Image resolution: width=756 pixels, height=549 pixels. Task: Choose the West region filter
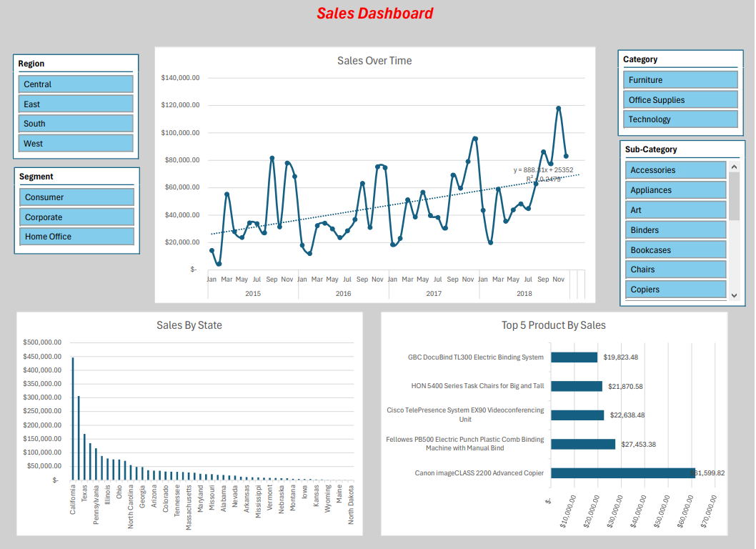pos(76,144)
